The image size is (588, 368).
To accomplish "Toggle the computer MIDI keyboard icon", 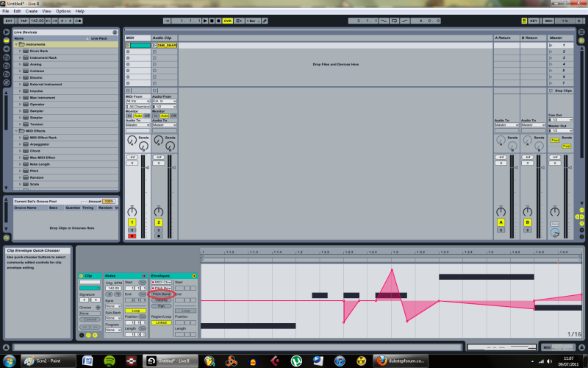I will pos(524,21).
